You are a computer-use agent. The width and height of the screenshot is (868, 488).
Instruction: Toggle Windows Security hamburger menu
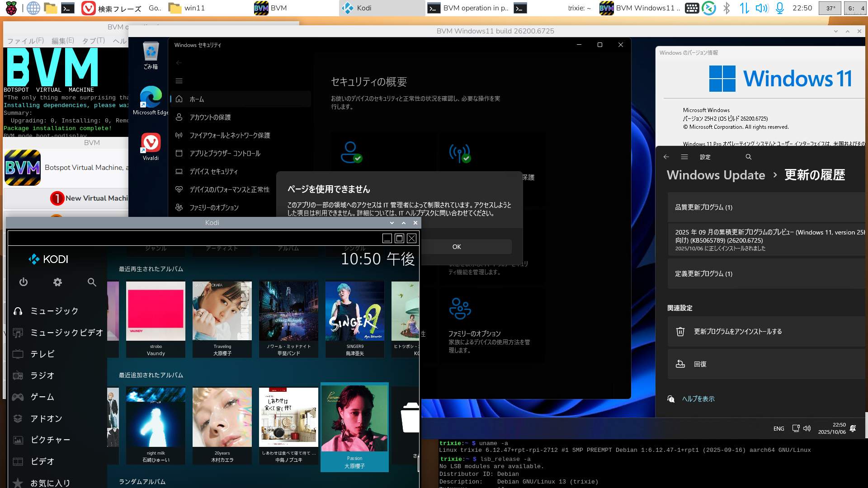(x=179, y=81)
